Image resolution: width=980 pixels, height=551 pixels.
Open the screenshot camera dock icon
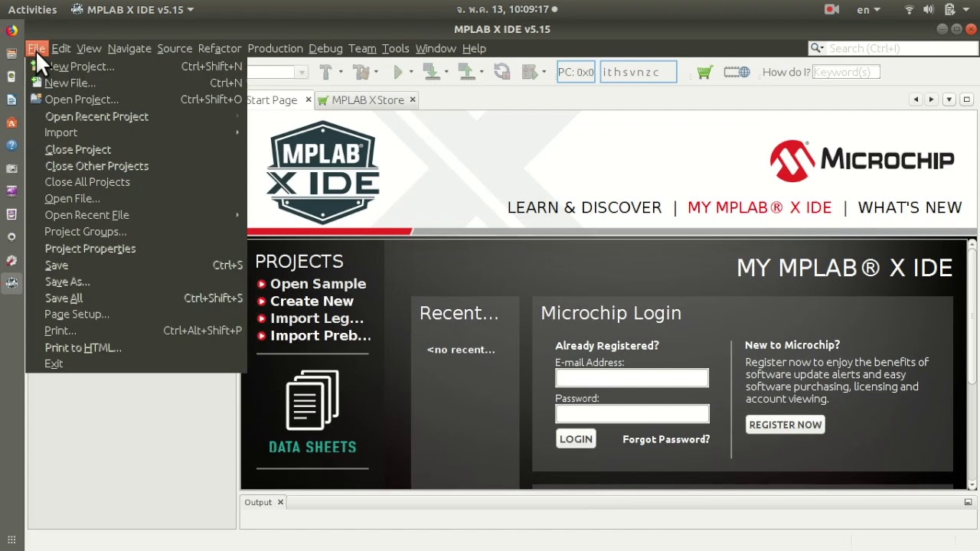click(11, 168)
